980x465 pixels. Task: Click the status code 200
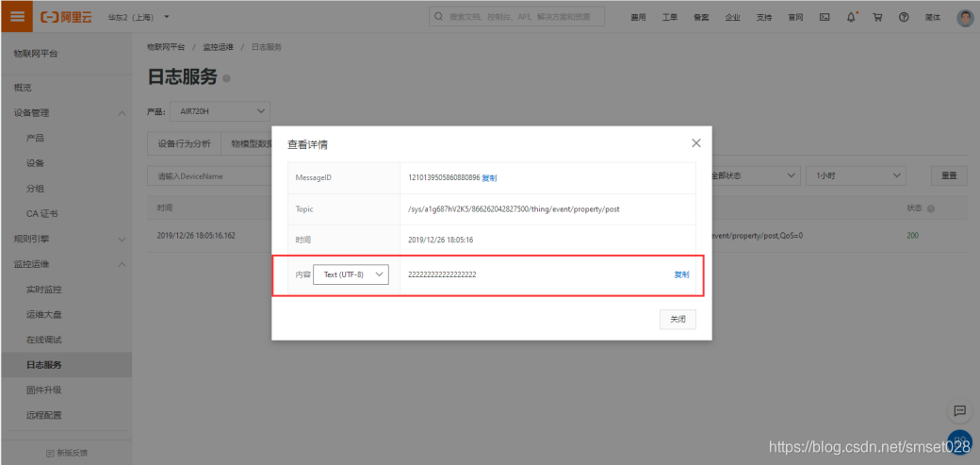pyautogui.click(x=912, y=236)
